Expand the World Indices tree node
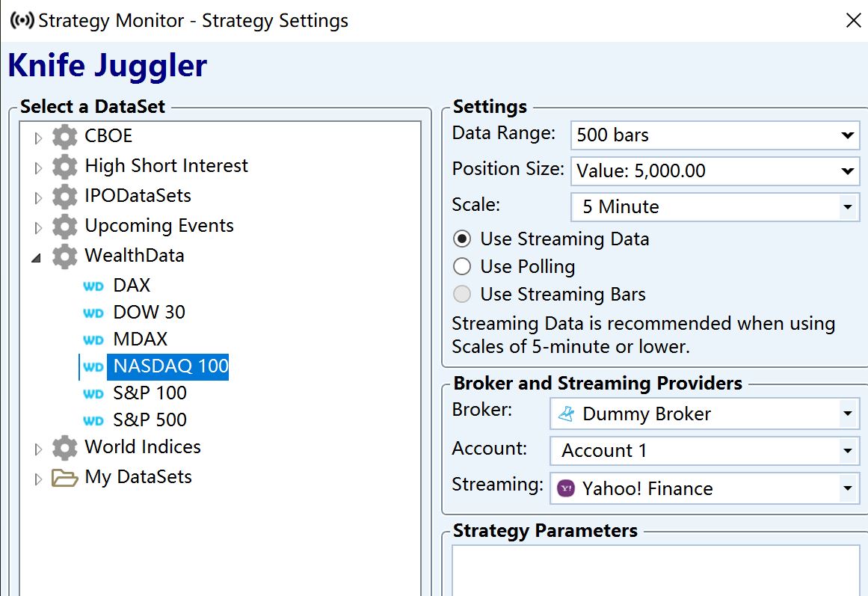 coord(37,449)
